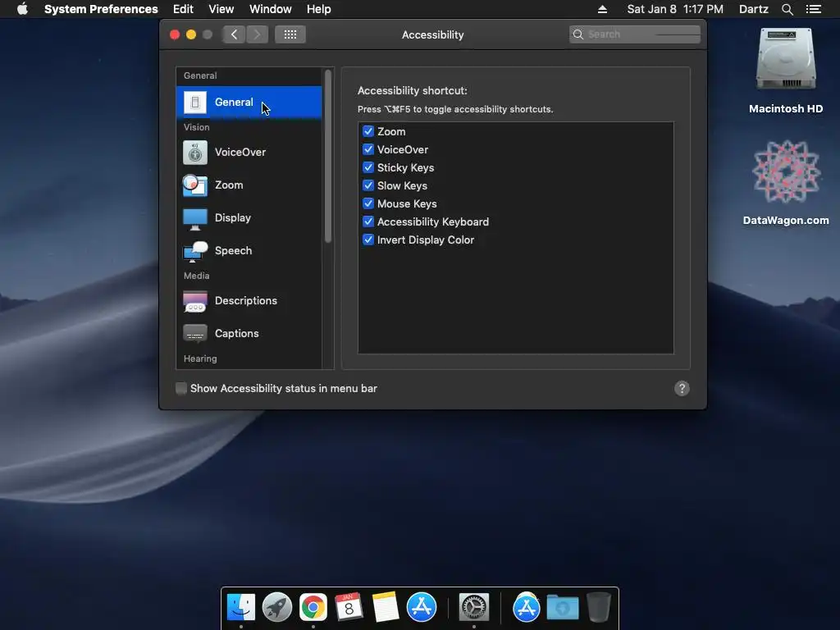The width and height of the screenshot is (840, 630).
Task: Uncheck the Zoom shortcut checkbox
Action: (368, 131)
